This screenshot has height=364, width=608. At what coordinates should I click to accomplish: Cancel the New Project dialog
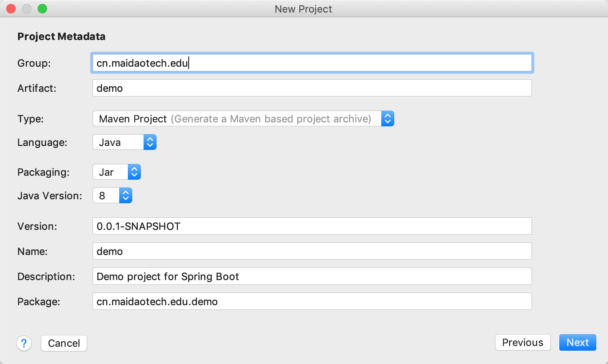(x=64, y=343)
